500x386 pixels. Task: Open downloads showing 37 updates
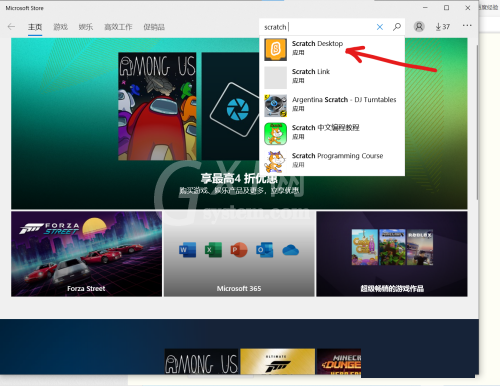443,27
